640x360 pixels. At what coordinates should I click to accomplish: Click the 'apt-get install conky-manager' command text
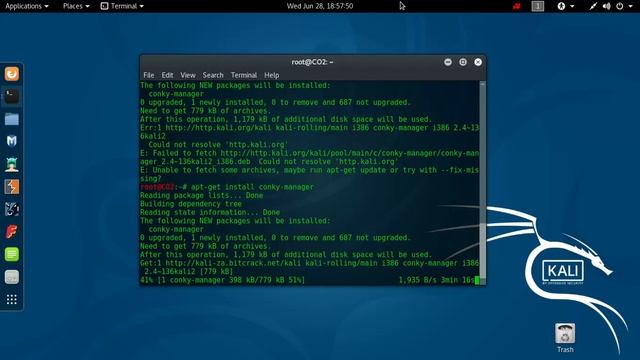pyautogui.click(x=252, y=187)
